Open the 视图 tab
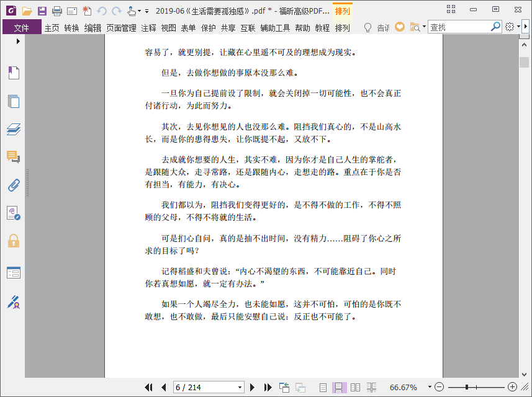This screenshot has height=397, width=532. point(168,28)
